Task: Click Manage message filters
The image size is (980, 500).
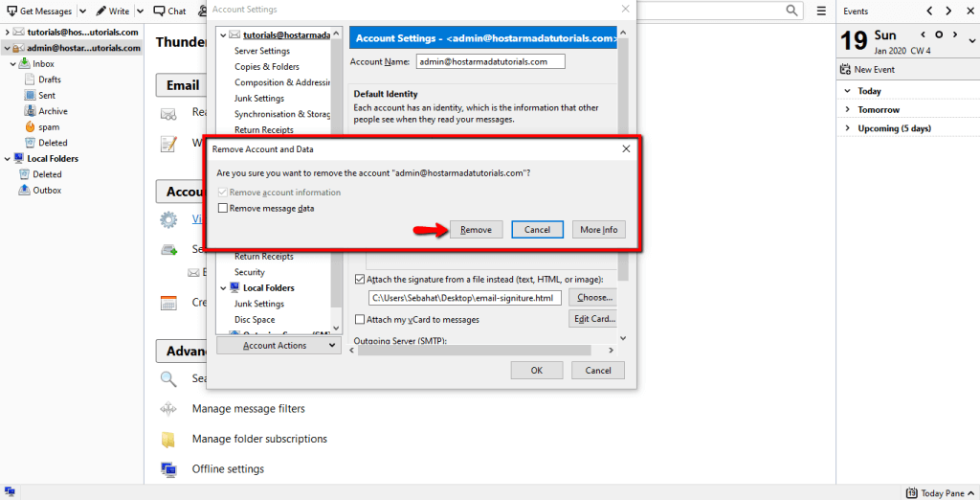Action: pyautogui.click(x=249, y=409)
